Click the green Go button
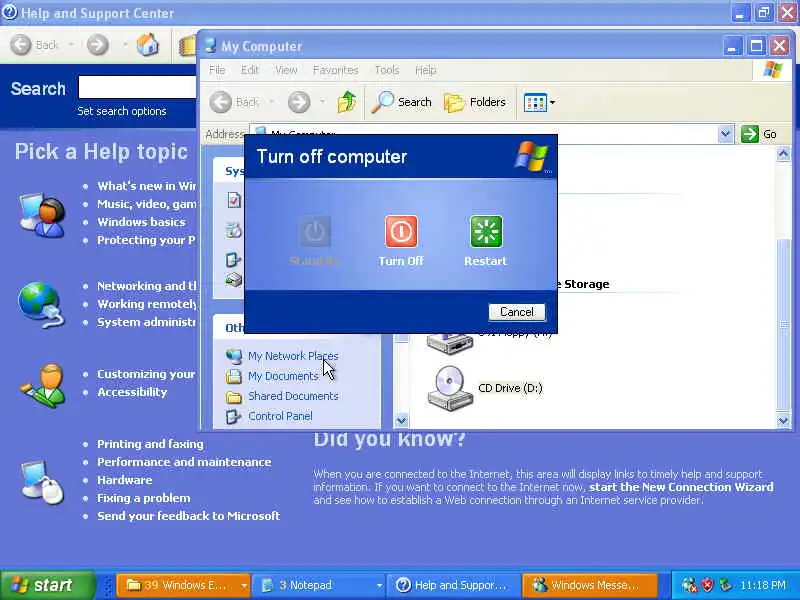 (759, 134)
